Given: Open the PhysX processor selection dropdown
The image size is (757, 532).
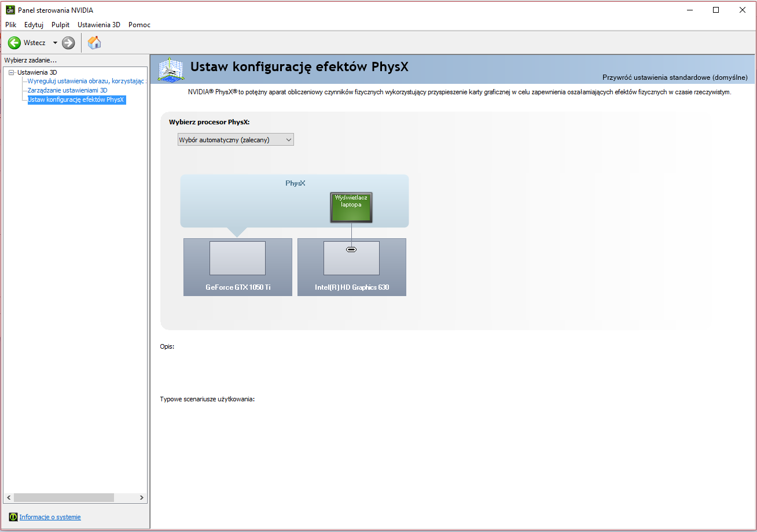Looking at the screenshot, I should (x=236, y=139).
